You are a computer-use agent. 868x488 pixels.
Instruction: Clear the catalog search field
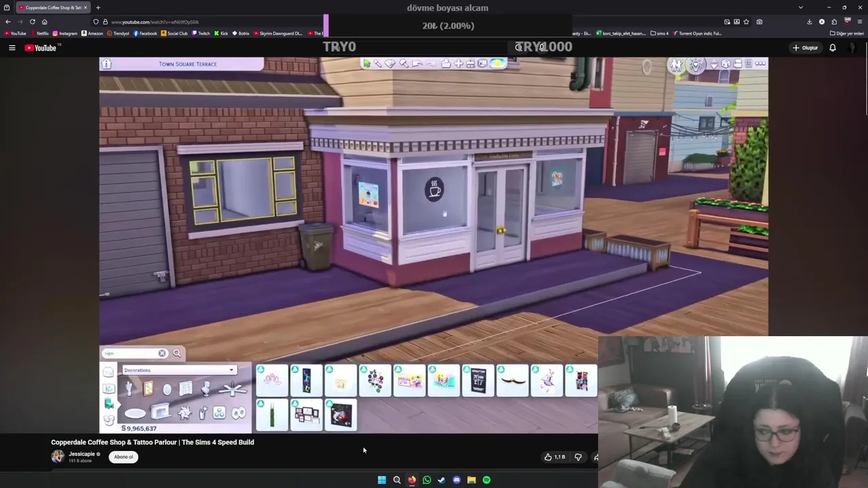pos(162,353)
